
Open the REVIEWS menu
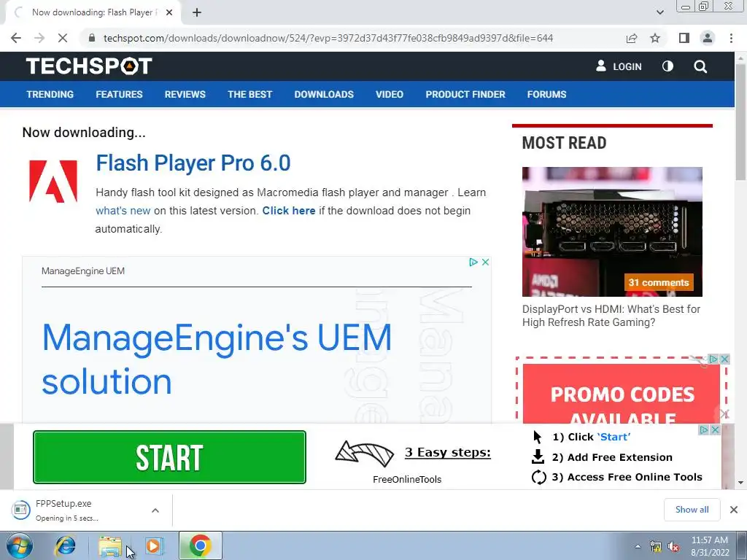point(185,94)
